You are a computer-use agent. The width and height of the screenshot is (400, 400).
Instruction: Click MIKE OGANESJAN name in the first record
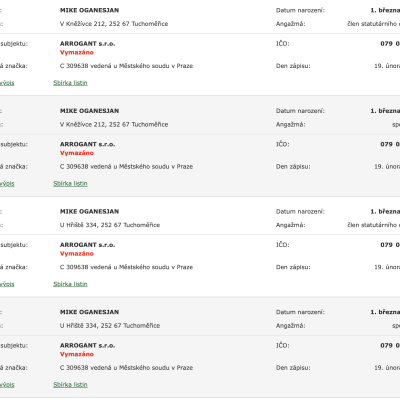pos(89,10)
